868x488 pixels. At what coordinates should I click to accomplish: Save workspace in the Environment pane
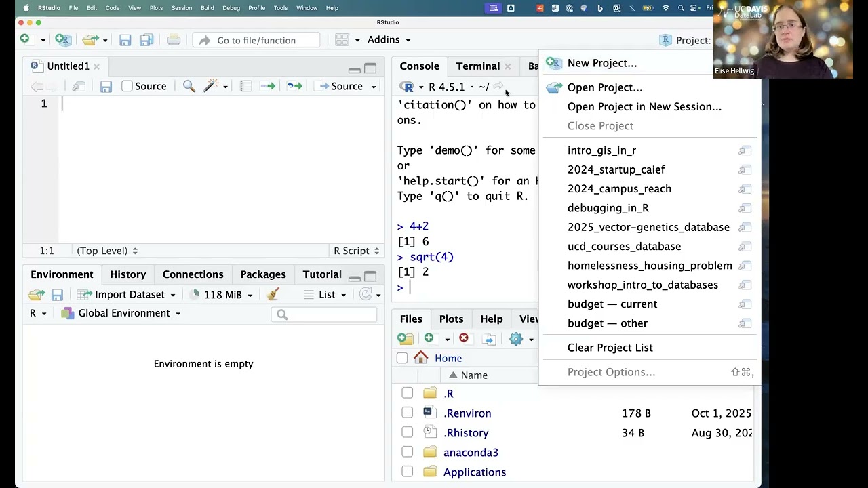(x=57, y=294)
